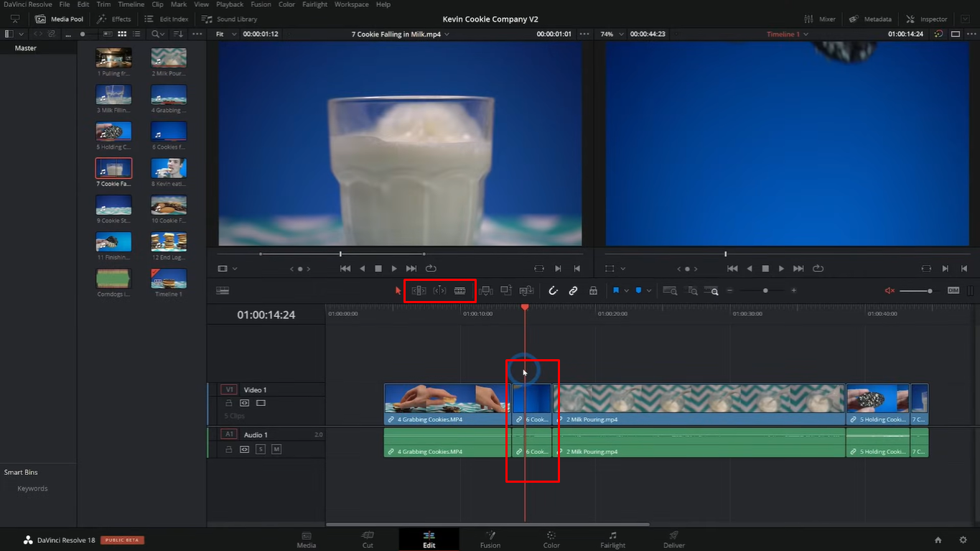980x551 pixels.
Task: Lock the Video 1 track
Action: tap(229, 402)
